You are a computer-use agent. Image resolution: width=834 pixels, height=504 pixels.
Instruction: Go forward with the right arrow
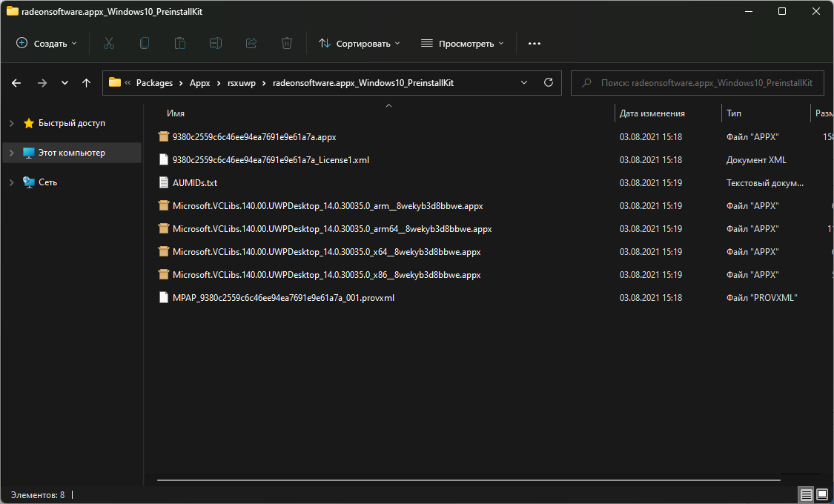click(x=42, y=83)
